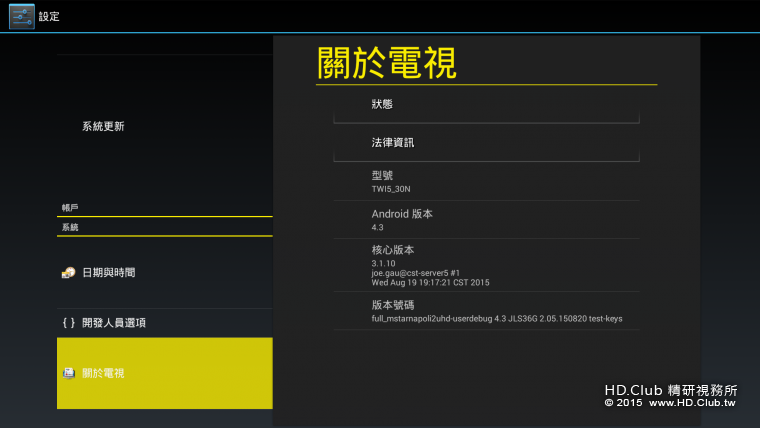Select the highlighted 關於電視 menu item
This screenshot has height=428, width=760.
165,373
